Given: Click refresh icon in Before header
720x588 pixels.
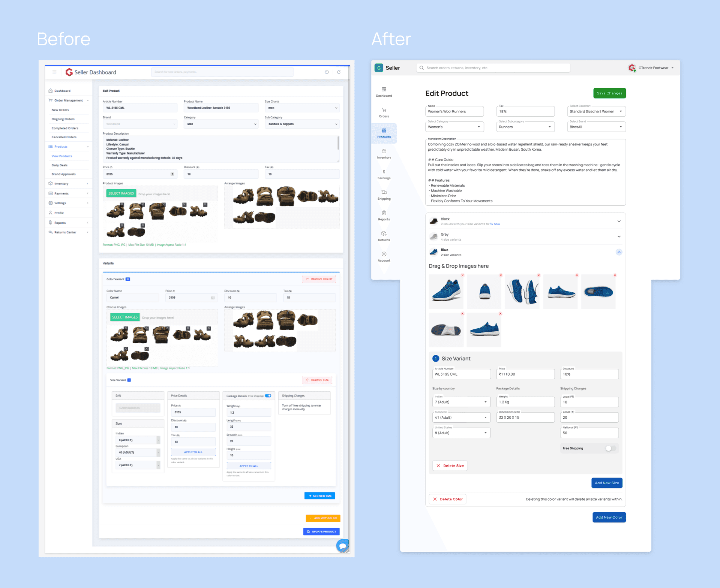Looking at the screenshot, I should click(339, 72).
